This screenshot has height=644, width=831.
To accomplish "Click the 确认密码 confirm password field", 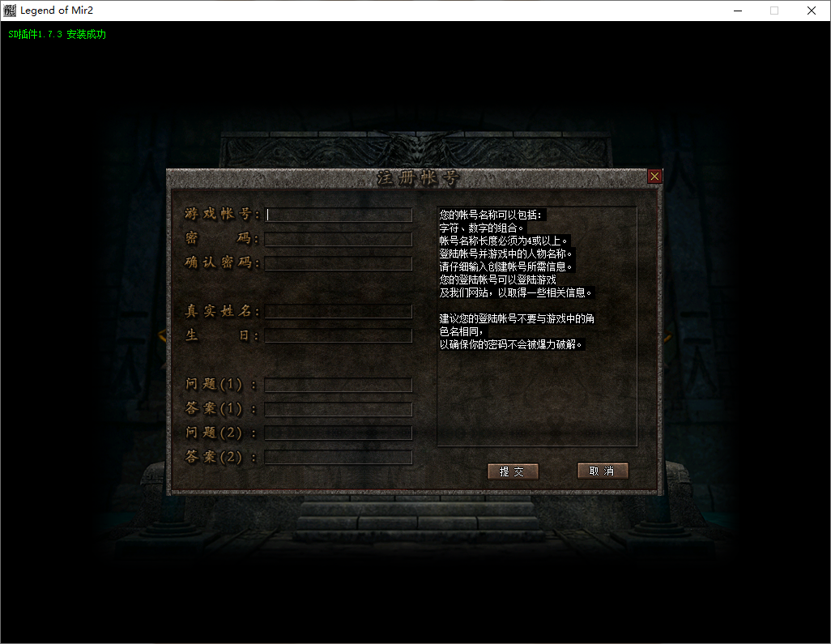I will (x=339, y=263).
